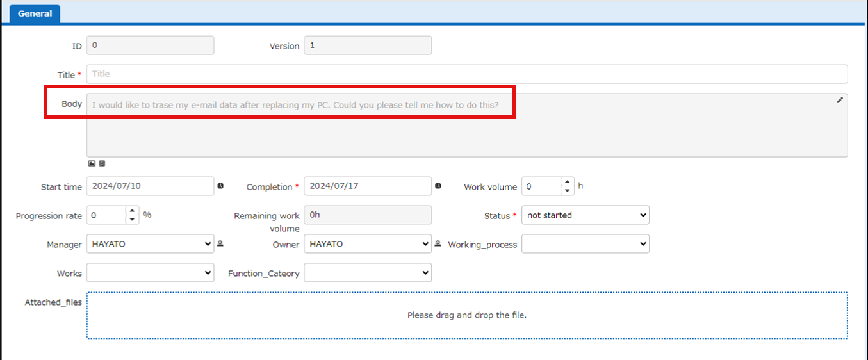868x360 pixels.
Task: Click into the Body text area
Action: pyautogui.click(x=467, y=125)
